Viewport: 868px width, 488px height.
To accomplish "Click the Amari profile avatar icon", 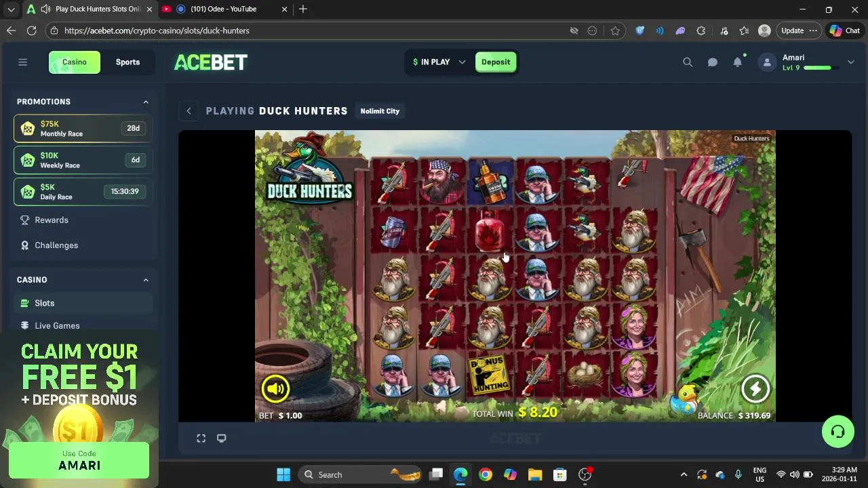I will (x=767, y=62).
